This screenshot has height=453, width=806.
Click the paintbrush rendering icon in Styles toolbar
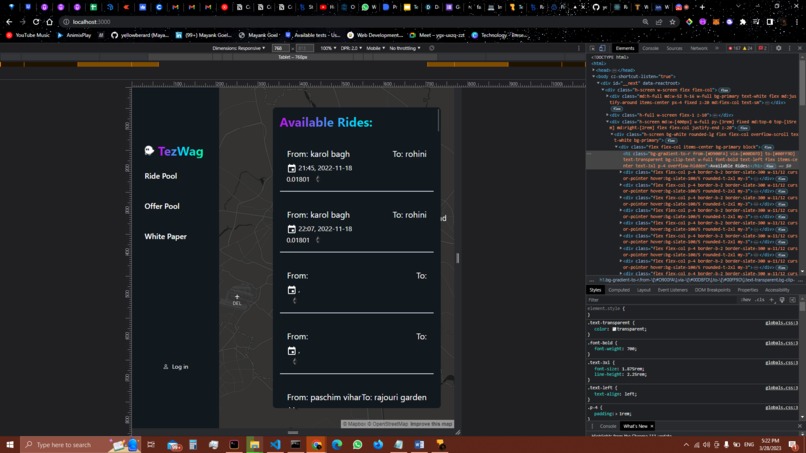click(x=782, y=300)
